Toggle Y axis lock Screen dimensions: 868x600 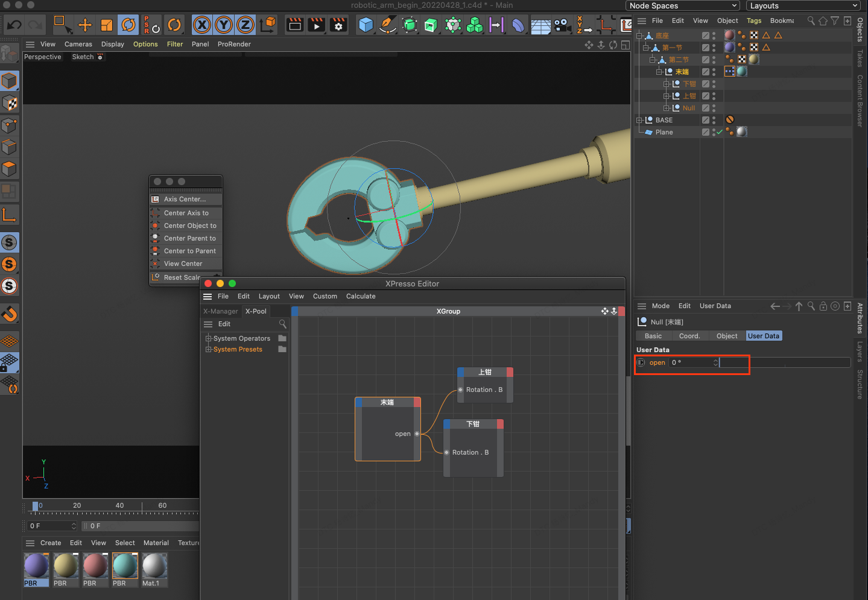224,25
